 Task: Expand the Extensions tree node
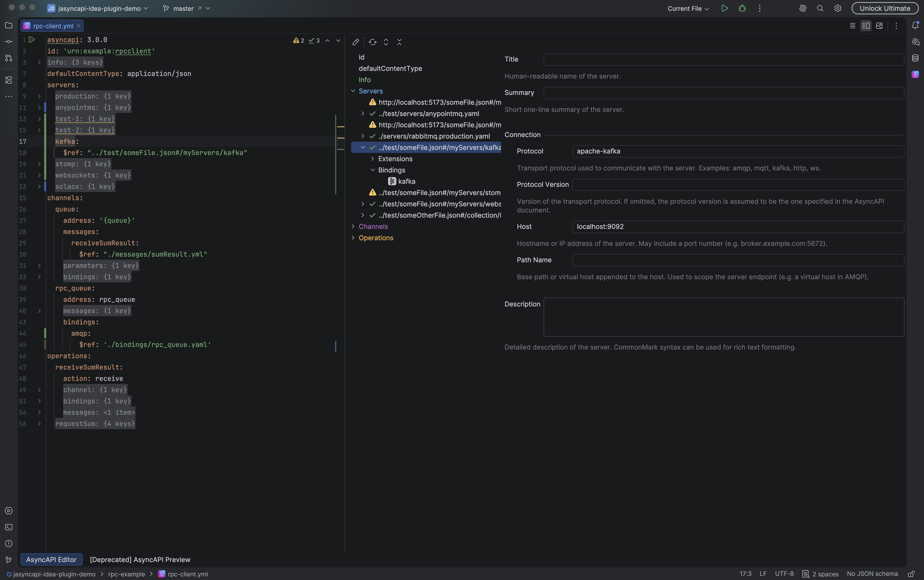(372, 158)
